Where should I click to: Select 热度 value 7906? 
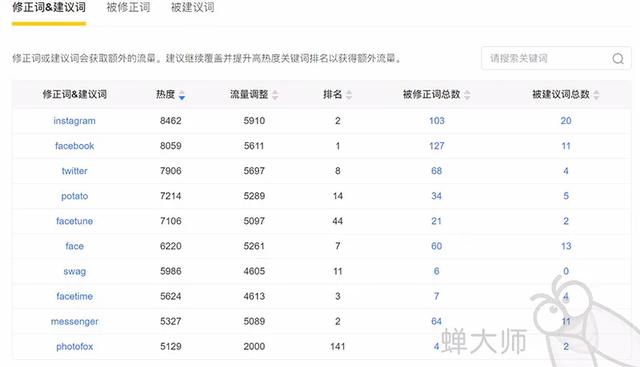171,171
